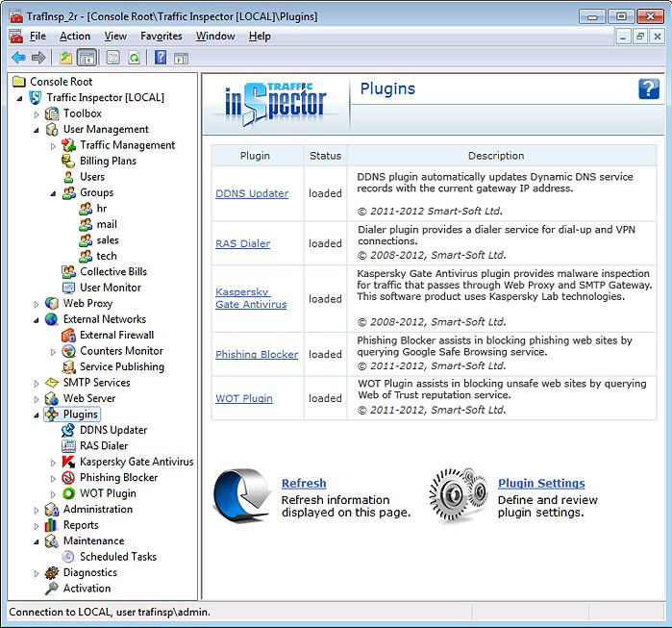The image size is (672, 628).
Task: Click the Diagnostics gear icon
Action: pos(52,573)
